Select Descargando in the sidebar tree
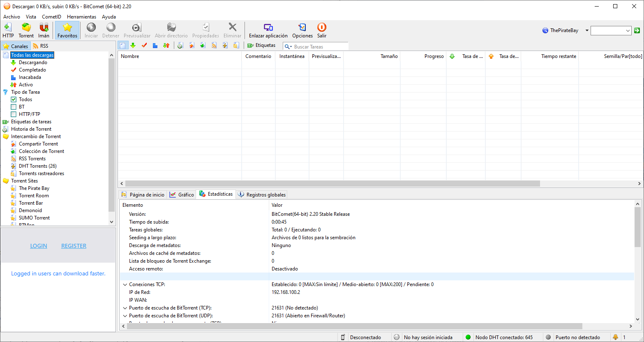This screenshot has width=644, height=342. click(x=33, y=62)
